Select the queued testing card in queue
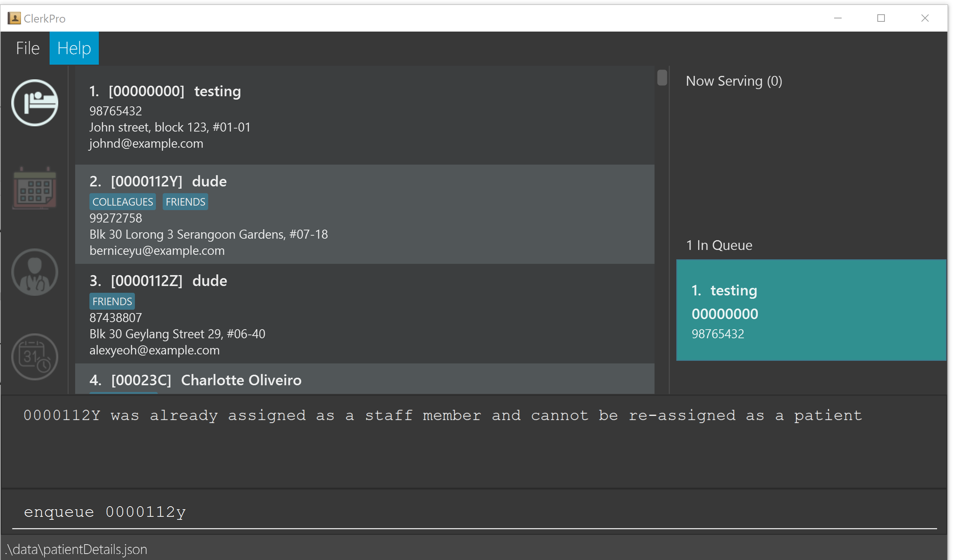Viewport: 960px width, 560px height. 811,310
